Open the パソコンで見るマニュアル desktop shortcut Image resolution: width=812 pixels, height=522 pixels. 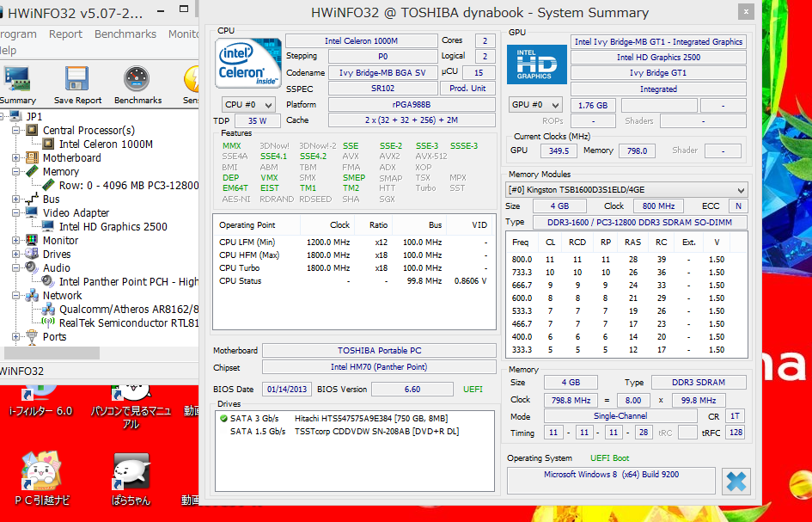tap(131, 408)
